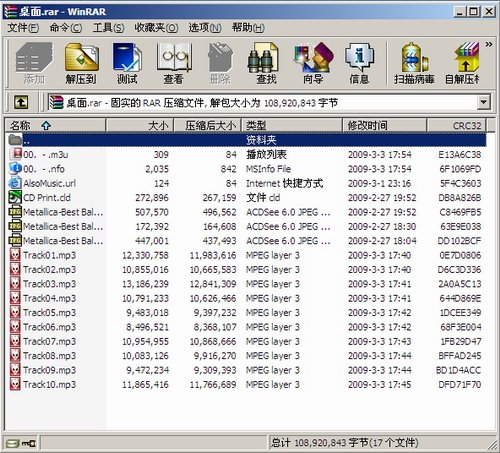Click the Delete (删除) toolbar icon

[220, 57]
